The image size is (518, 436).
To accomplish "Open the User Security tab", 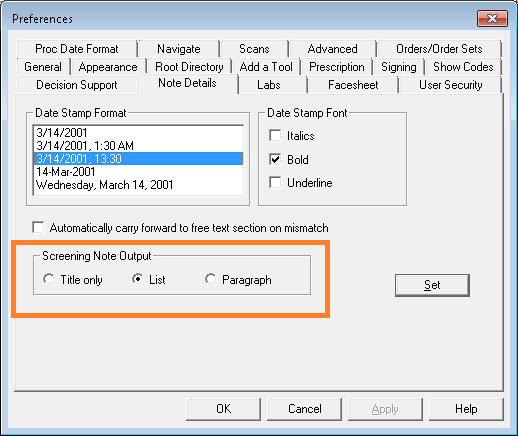I will [x=450, y=85].
